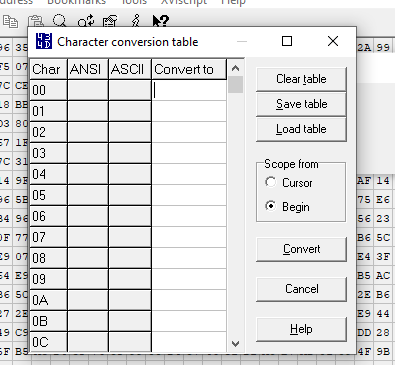
Task: Click the Convert to cell for row 02
Action: pyautogui.click(x=189, y=132)
